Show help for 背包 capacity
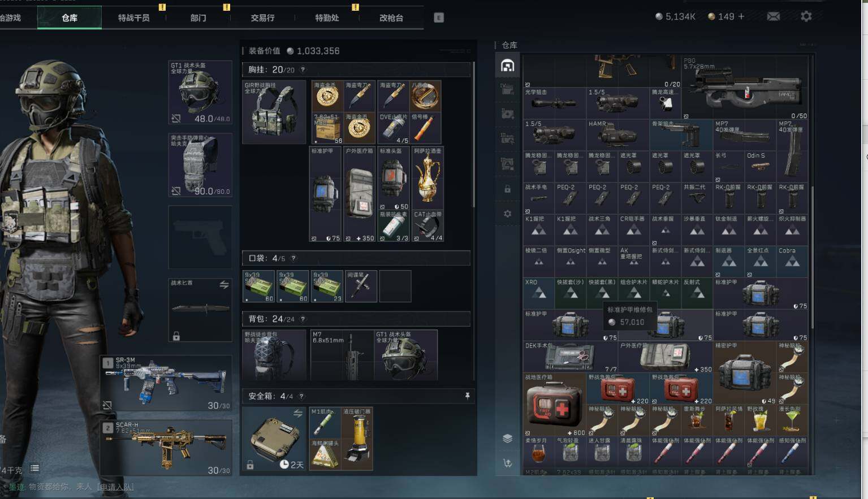 point(303,319)
